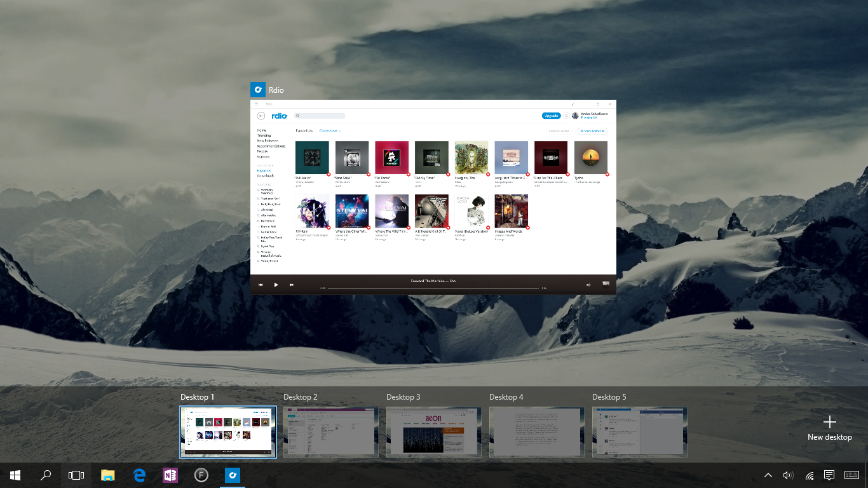Image resolution: width=868 pixels, height=488 pixels.
Task: Skip to next track in Rdio player
Action: click(x=292, y=285)
